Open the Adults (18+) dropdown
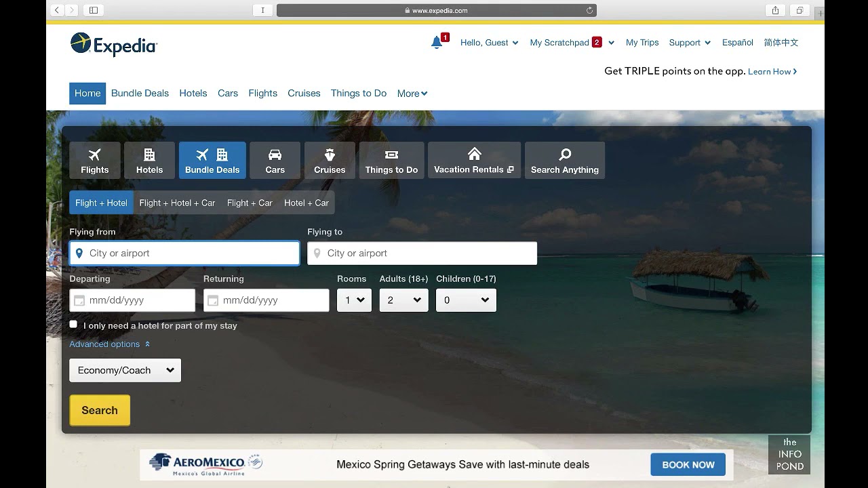The width and height of the screenshot is (868, 488). pos(403,300)
